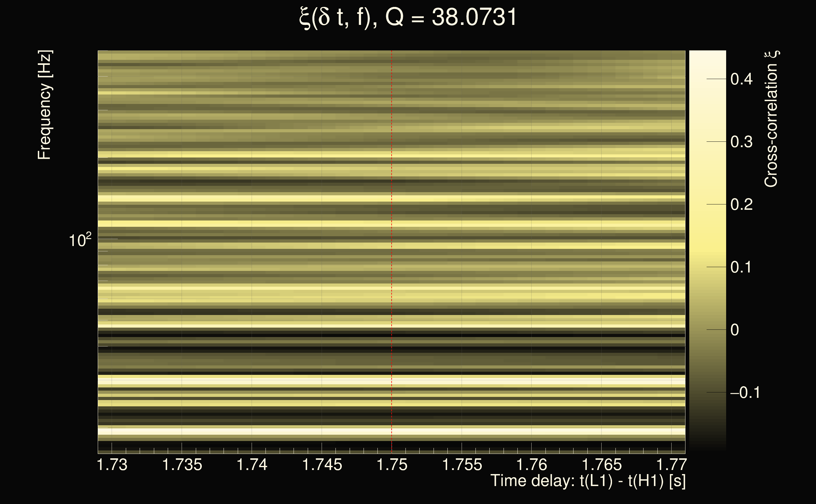Select the 1.74 x-axis tick label
Image resolution: width=816 pixels, height=504 pixels.
pyautogui.click(x=252, y=465)
